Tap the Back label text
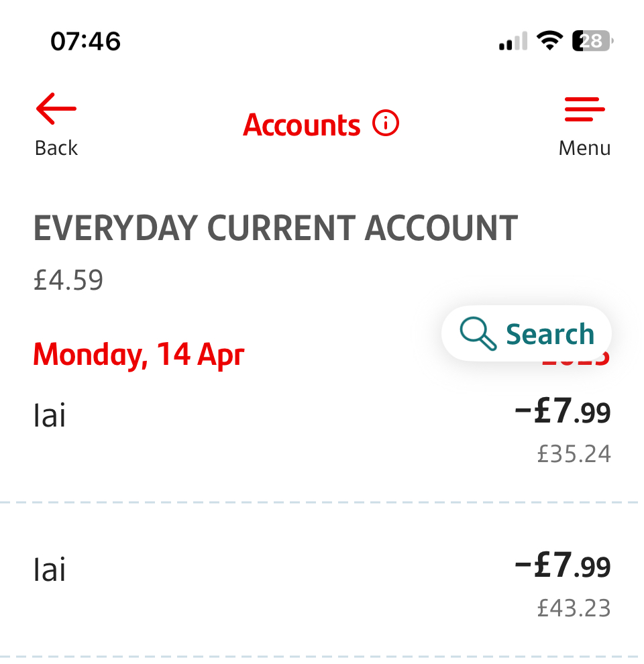The height and width of the screenshot is (664, 644). pos(56,148)
